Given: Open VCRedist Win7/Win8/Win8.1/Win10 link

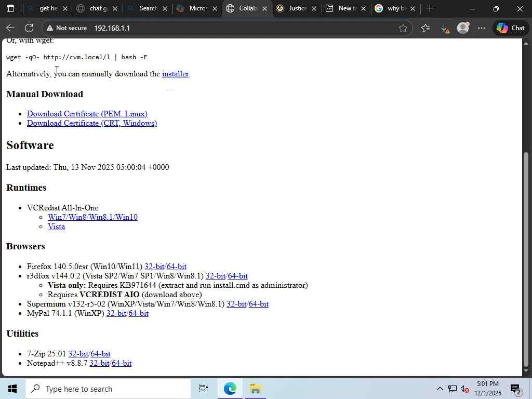Looking at the screenshot, I should click(92, 217).
